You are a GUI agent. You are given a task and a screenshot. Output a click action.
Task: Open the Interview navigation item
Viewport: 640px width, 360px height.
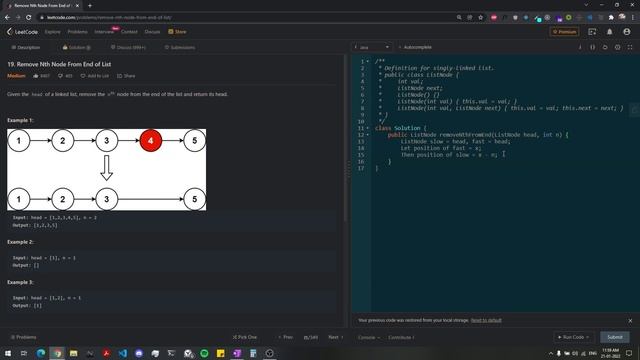104,32
